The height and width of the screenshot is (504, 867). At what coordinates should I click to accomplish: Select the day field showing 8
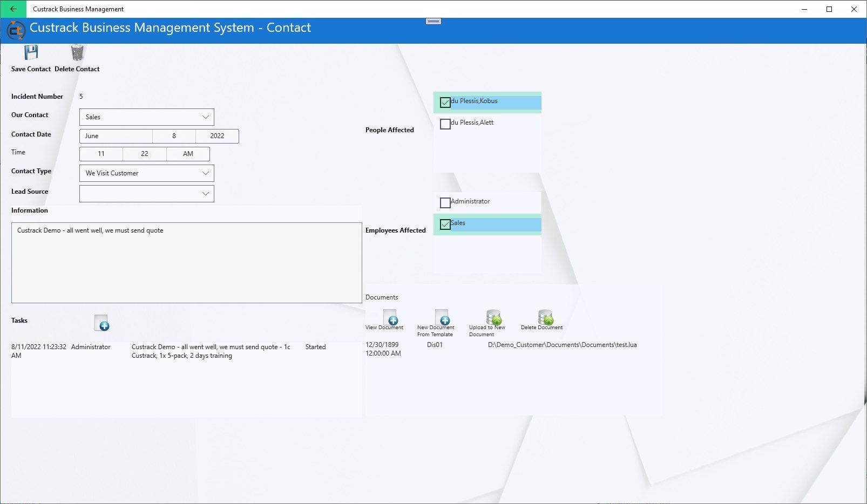pos(174,136)
